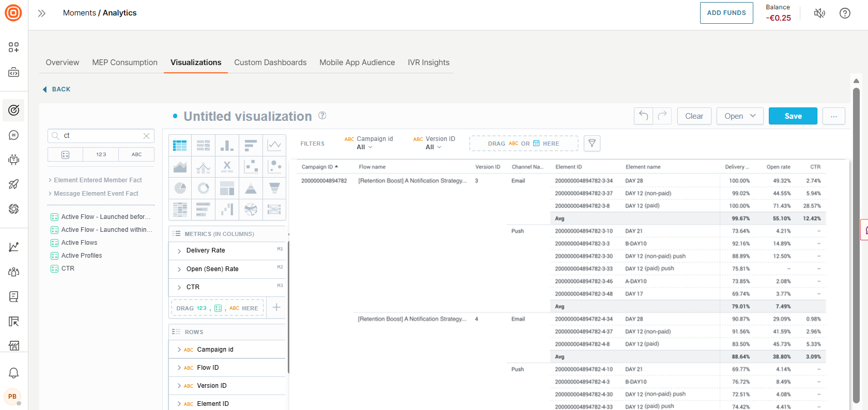Click the CTR column header

pyautogui.click(x=815, y=167)
